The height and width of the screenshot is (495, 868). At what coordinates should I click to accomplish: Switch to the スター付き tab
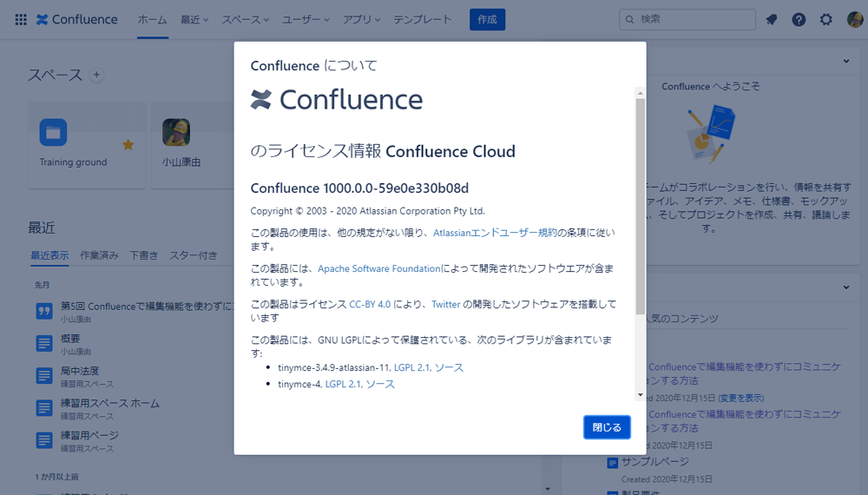194,255
